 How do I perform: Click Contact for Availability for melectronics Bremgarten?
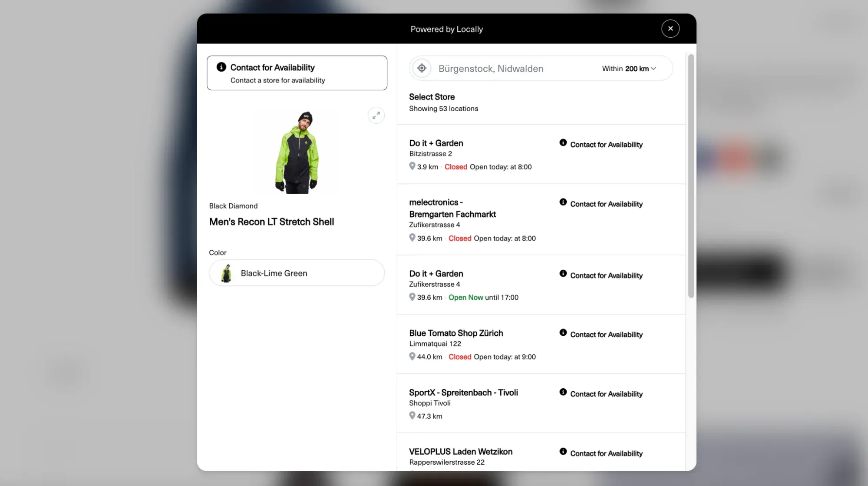(x=606, y=204)
